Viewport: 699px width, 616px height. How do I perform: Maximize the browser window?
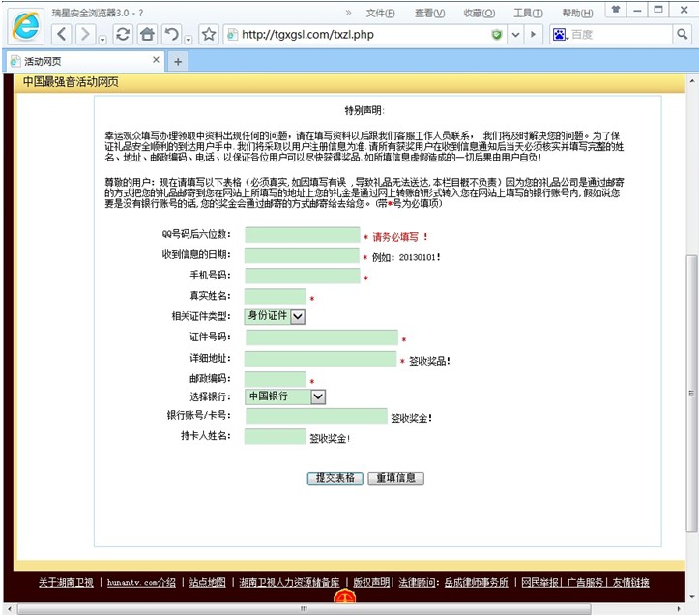[658, 10]
